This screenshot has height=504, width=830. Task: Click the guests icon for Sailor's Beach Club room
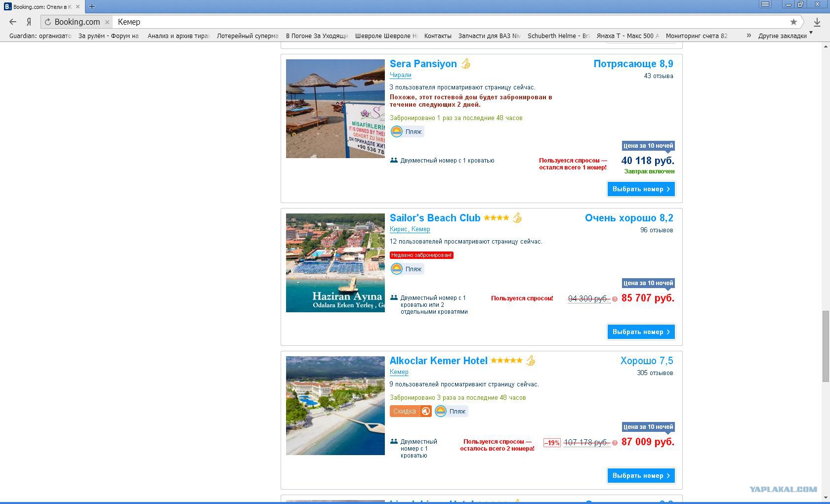[x=394, y=297]
